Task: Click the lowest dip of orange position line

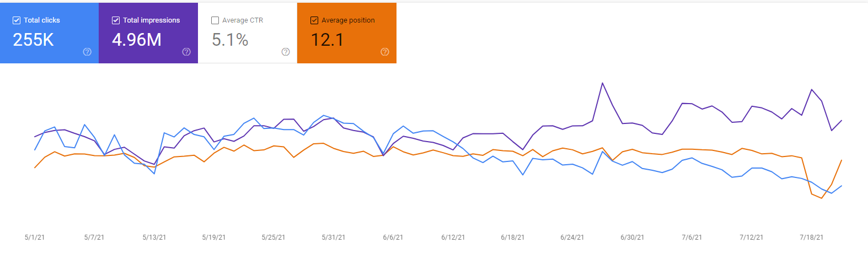Action: (822, 198)
